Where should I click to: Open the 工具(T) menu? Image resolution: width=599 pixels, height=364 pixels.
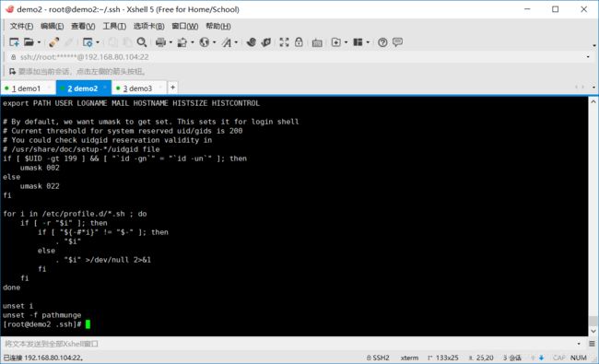[114, 26]
